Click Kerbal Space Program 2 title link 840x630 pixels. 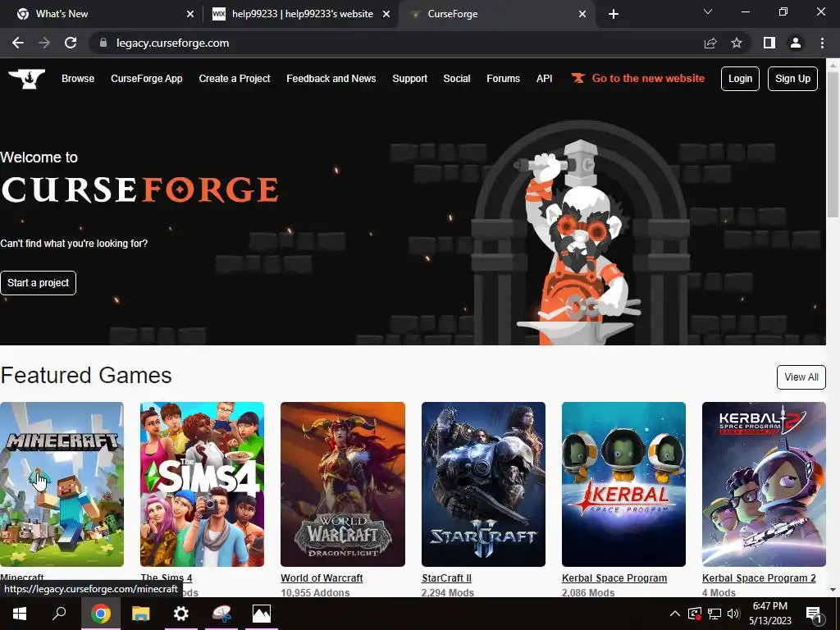(759, 578)
